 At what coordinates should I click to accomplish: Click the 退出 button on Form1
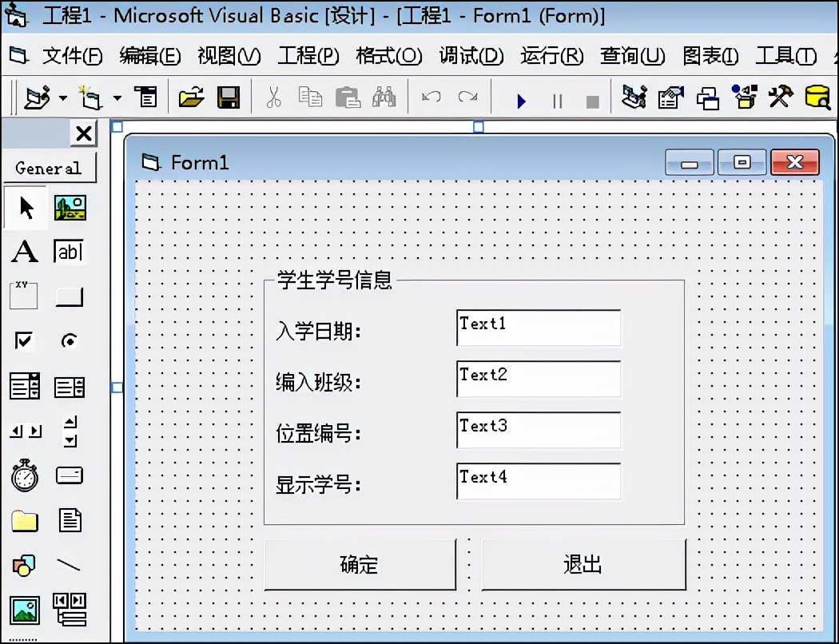coord(584,565)
